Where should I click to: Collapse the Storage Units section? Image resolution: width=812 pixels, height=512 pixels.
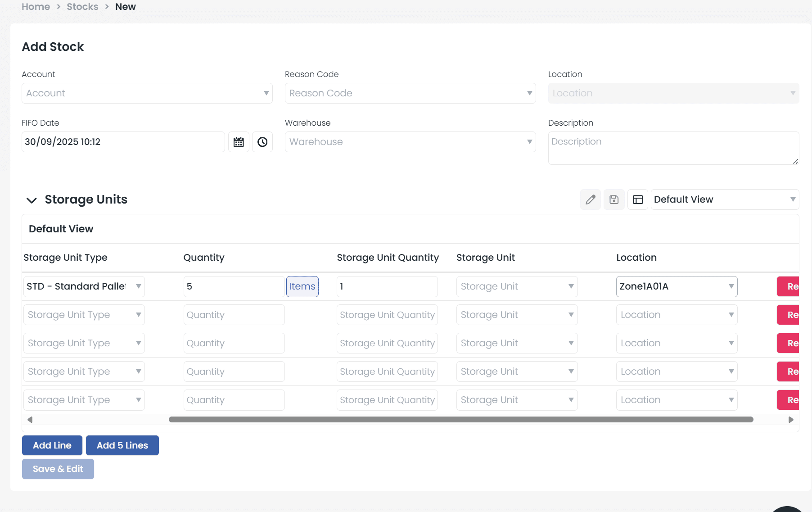pos(32,200)
